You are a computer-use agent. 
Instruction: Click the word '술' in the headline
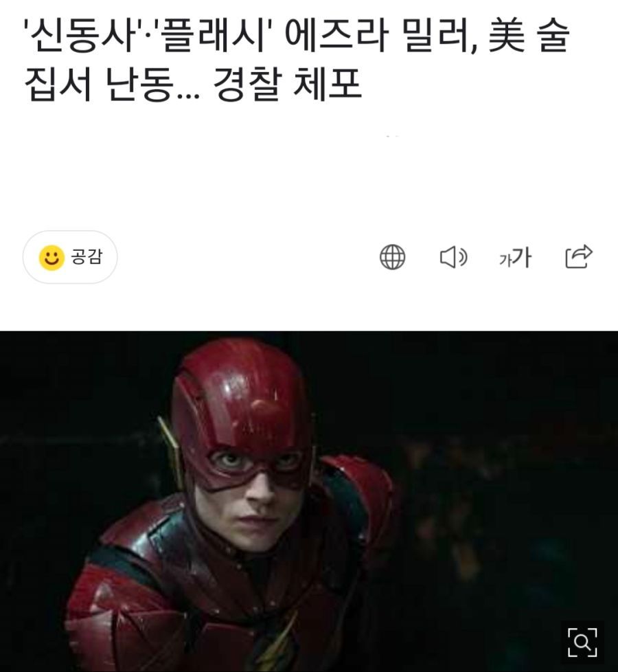click(554, 36)
